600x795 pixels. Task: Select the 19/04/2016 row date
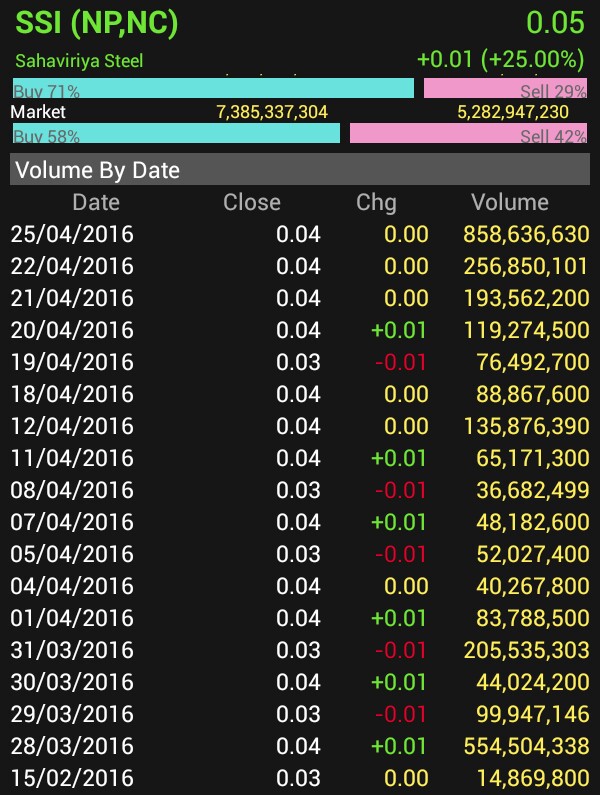point(72,362)
